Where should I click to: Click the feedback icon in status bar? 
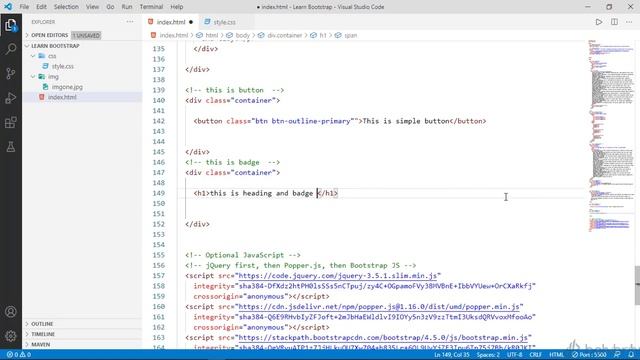(617, 355)
